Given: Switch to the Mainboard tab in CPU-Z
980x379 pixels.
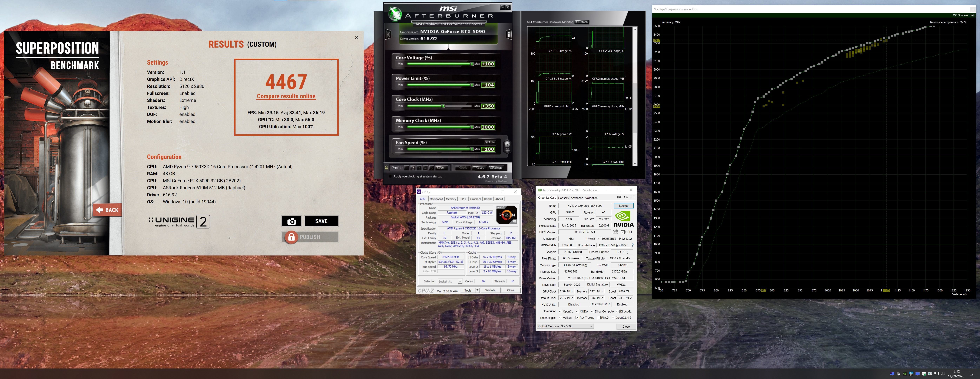Looking at the screenshot, I should pos(436,199).
